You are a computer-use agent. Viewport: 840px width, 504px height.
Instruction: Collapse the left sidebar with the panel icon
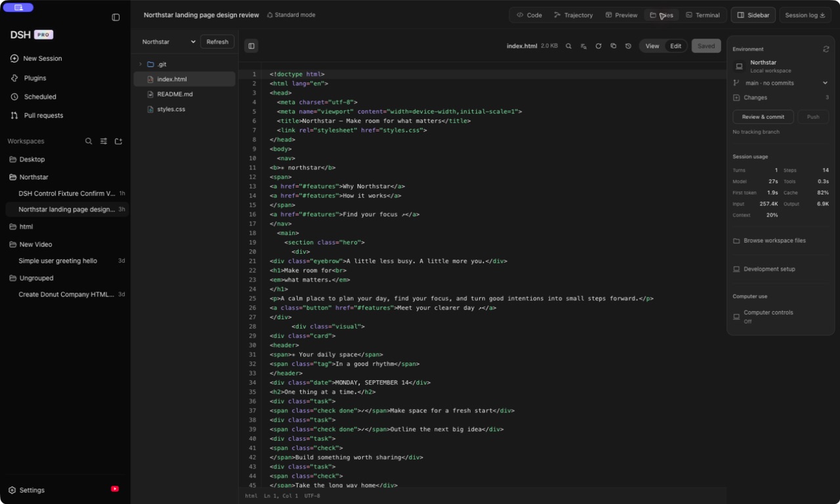pyautogui.click(x=115, y=17)
